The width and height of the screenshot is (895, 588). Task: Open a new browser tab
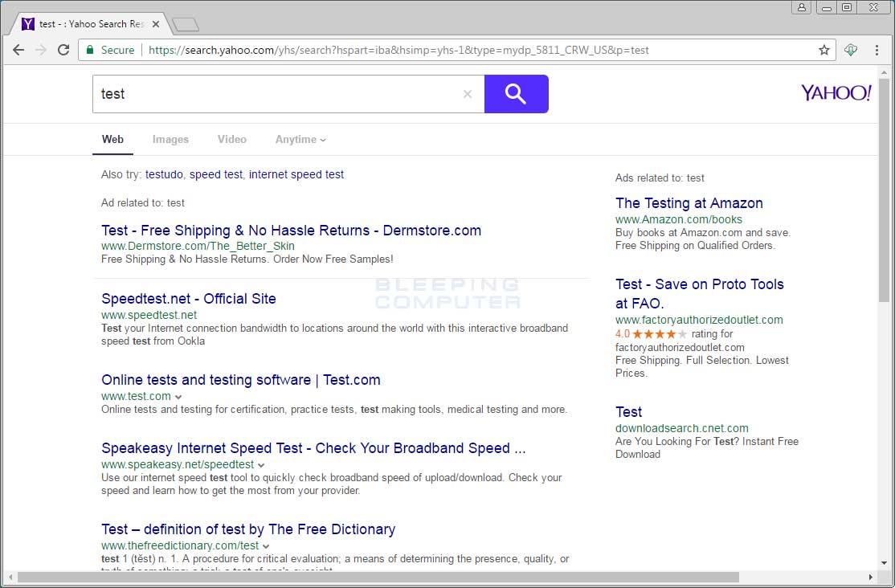pyautogui.click(x=186, y=25)
